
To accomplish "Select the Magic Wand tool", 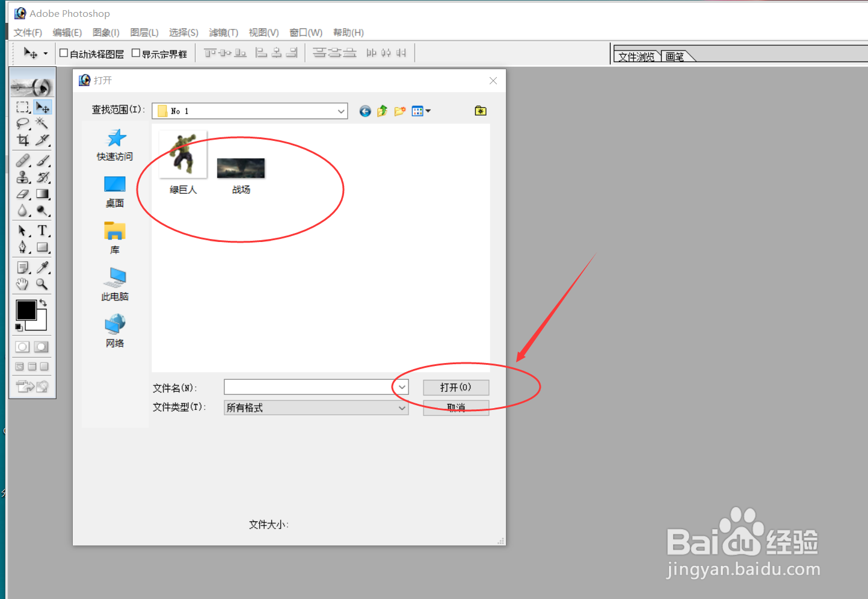I will [x=42, y=123].
